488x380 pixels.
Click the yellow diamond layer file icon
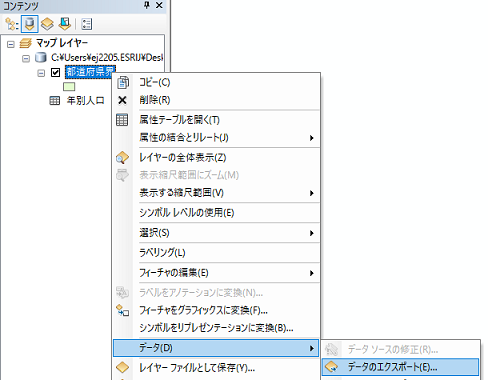point(122,368)
